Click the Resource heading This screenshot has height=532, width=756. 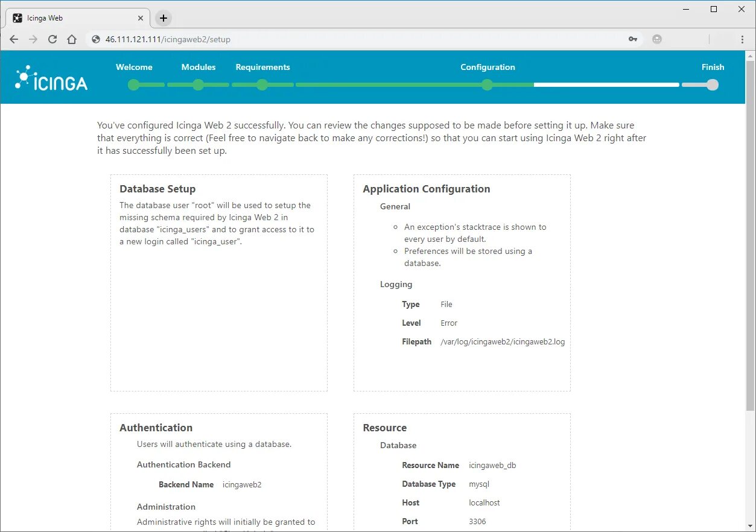pos(385,428)
